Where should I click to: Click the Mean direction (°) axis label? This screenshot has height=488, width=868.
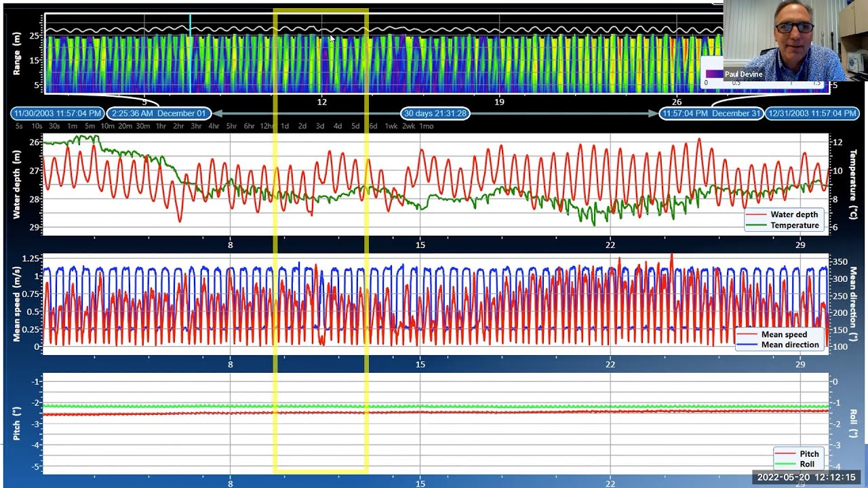pos(853,304)
